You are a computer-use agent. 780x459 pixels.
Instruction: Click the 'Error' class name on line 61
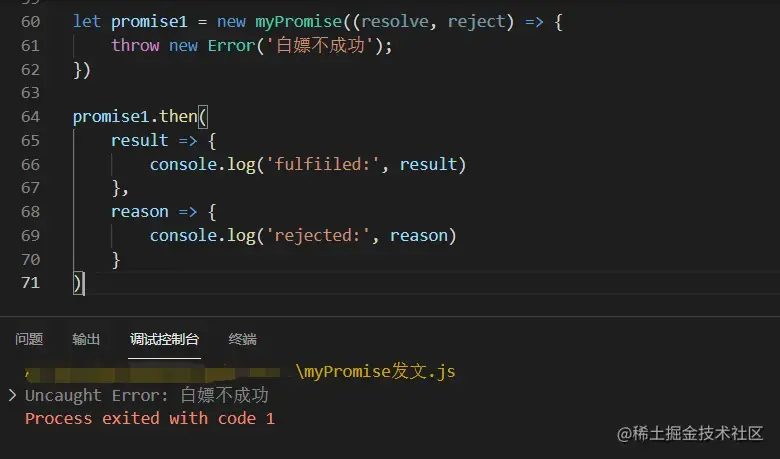231,46
